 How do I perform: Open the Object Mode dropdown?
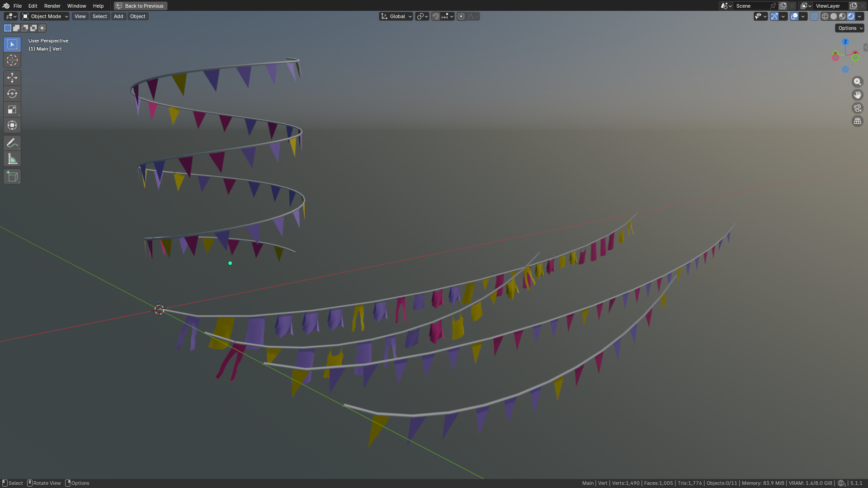pos(45,16)
